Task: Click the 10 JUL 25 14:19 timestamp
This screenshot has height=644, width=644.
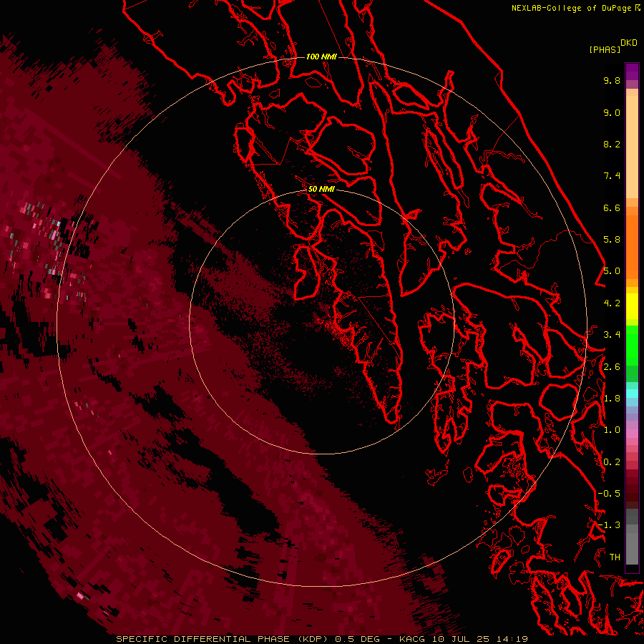Action: tap(479, 639)
